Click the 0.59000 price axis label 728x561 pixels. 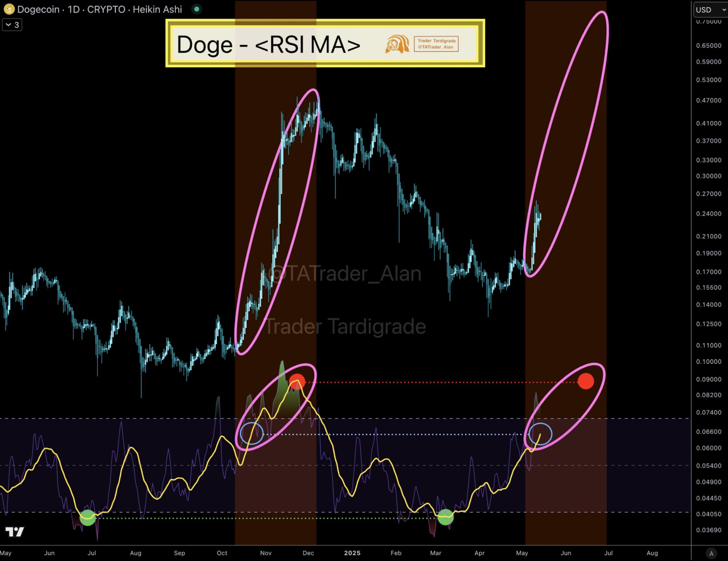coord(709,62)
